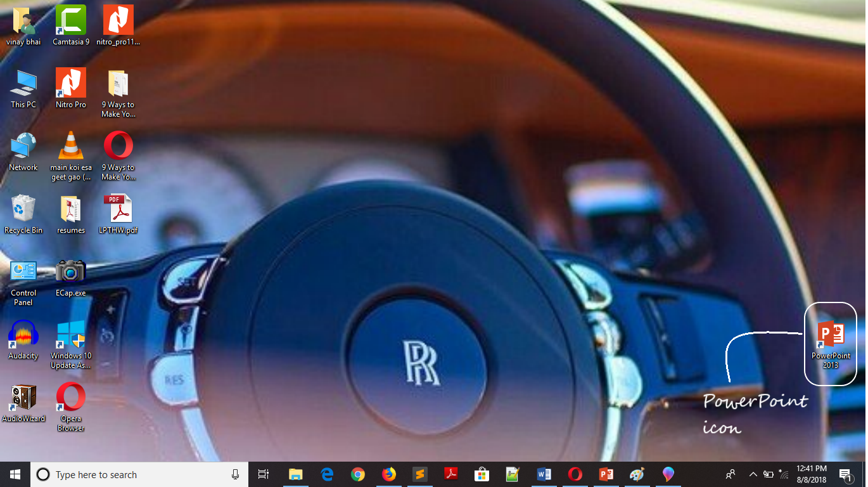
Task: Select the Control Panel desktop icon
Action: coord(23,272)
